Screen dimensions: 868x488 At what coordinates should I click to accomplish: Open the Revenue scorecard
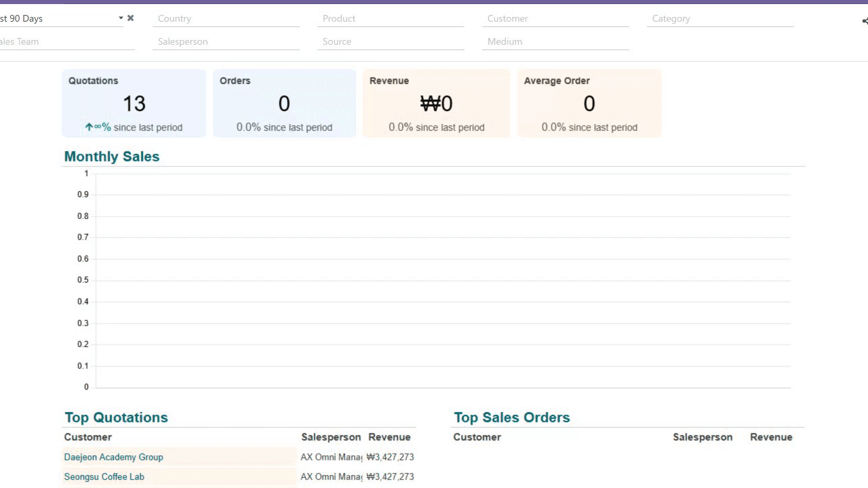[x=436, y=104]
